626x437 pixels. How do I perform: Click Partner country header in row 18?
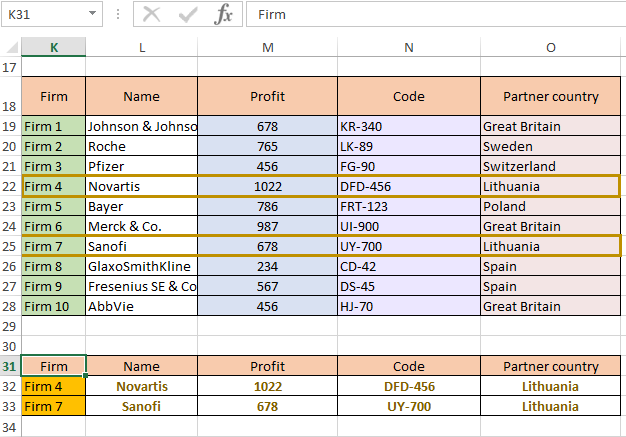point(551,96)
